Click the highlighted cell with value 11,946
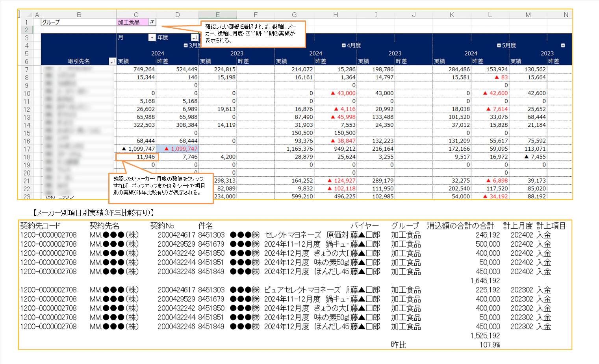The height and width of the screenshot is (364, 599). (137, 157)
